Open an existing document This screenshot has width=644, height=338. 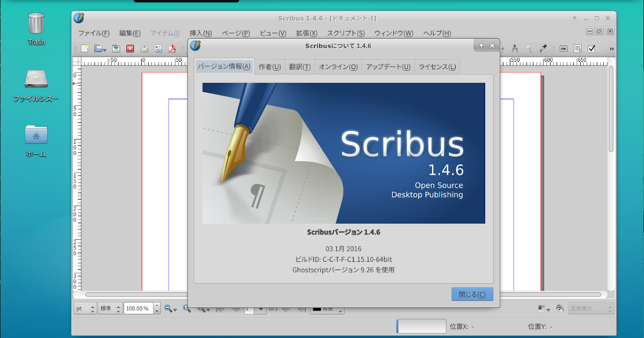point(99,48)
